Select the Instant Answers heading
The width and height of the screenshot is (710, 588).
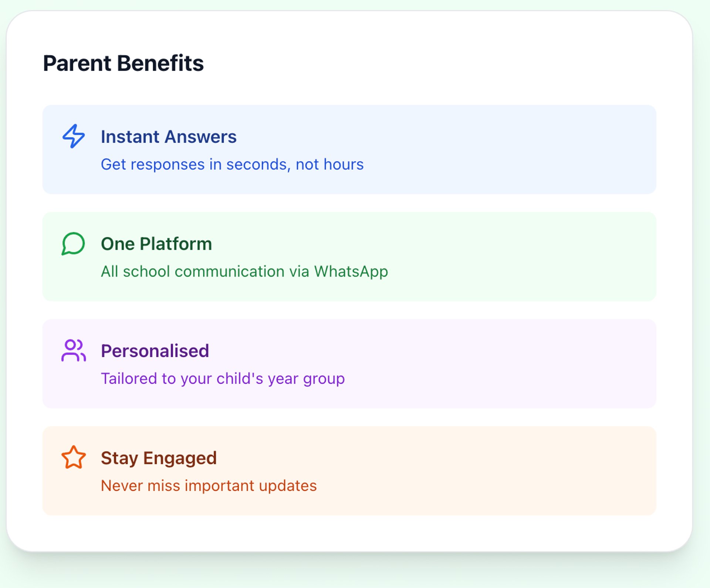[x=169, y=136]
